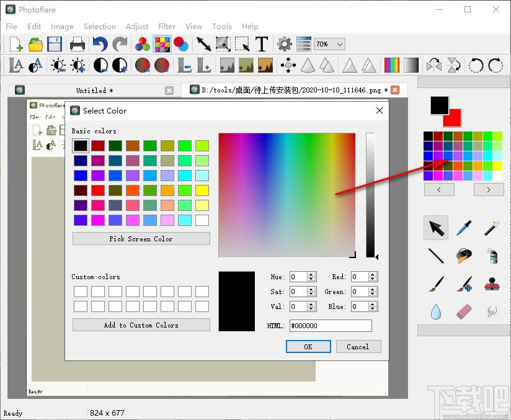Viewport: 511px width, 420px height.
Task: Click the HTML color code field
Action: pyautogui.click(x=331, y=326)
